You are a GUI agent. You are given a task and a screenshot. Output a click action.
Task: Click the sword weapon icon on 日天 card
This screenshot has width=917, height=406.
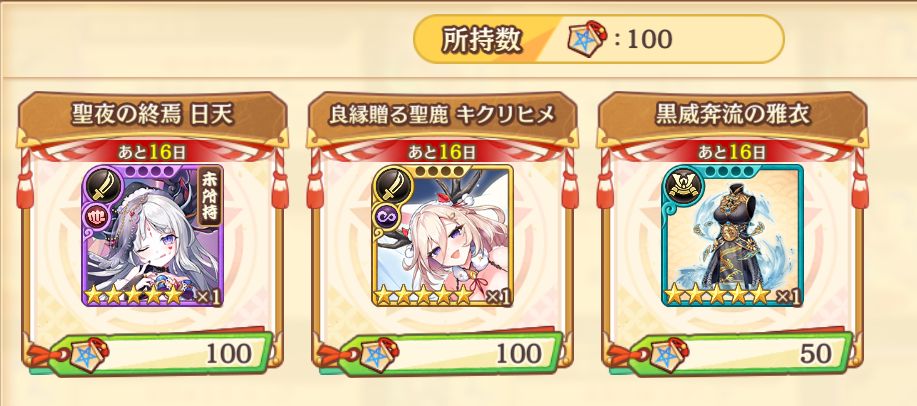pyautogui.click(x=100, y=187)
